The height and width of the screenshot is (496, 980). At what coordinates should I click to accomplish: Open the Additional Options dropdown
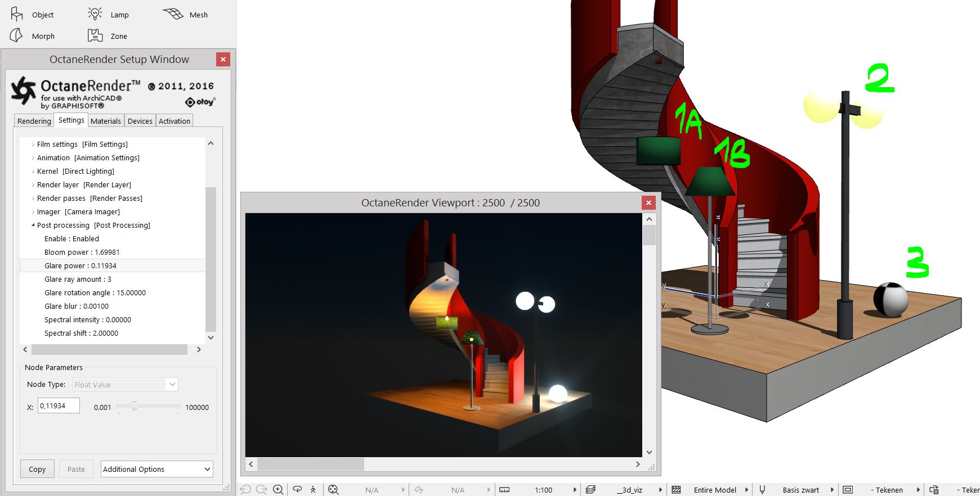click(x=157, y=469)
